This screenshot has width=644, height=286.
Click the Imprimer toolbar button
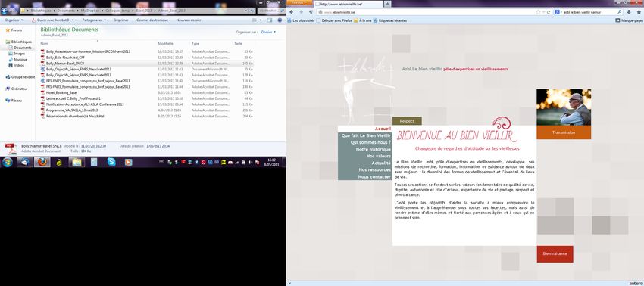121,20
